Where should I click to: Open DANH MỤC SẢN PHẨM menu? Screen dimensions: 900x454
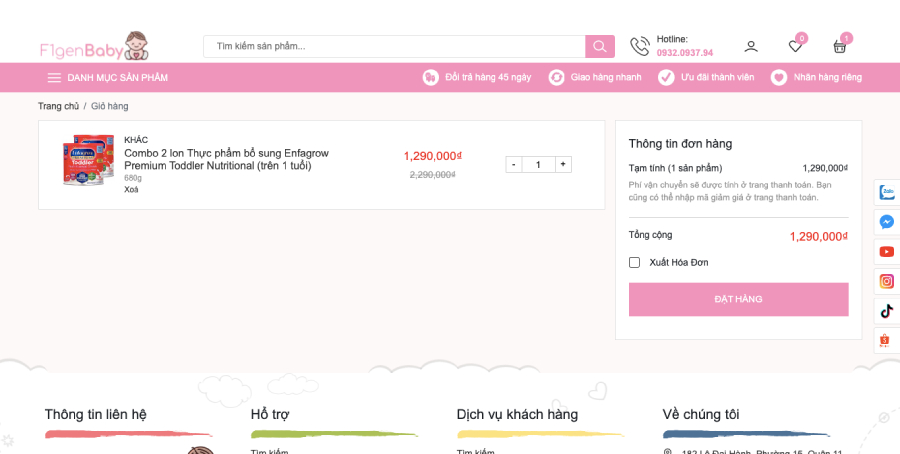click(x=118, y=77)
